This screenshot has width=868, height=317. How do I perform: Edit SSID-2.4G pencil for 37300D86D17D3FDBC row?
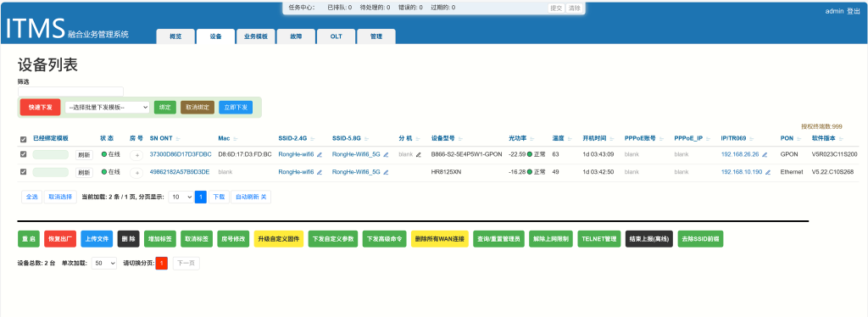pos(320,155)
